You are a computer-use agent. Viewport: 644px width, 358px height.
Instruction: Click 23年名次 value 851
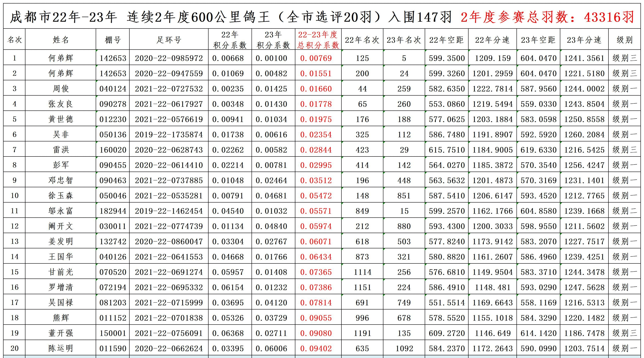pos(404,196)
